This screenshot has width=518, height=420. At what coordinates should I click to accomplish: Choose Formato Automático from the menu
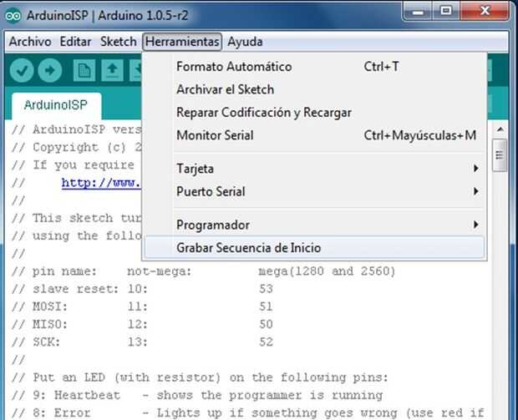point(314,67)
